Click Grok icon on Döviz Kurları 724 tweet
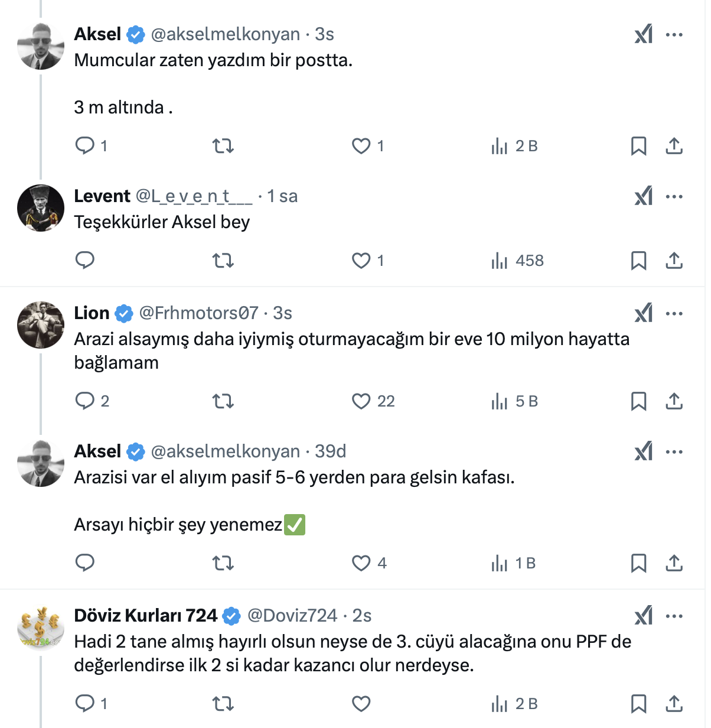711x728 pixels. pos(644,616)
